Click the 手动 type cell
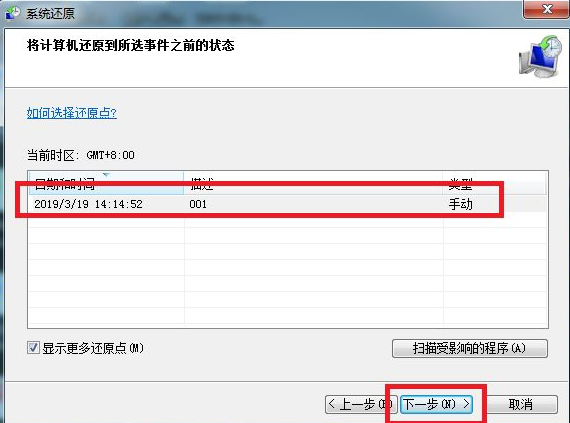The height and width of the screenshot is (423, 570). (x=461, y=204)
